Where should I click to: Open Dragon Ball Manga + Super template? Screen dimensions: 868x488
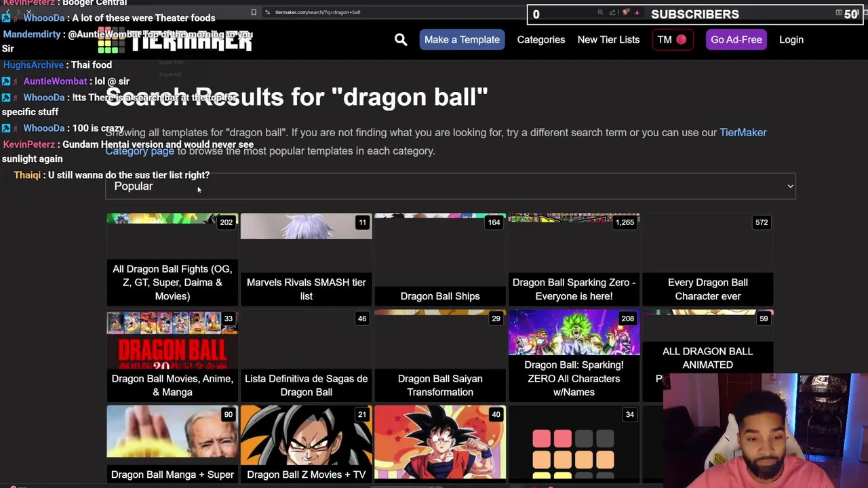[x=172, y=445]
